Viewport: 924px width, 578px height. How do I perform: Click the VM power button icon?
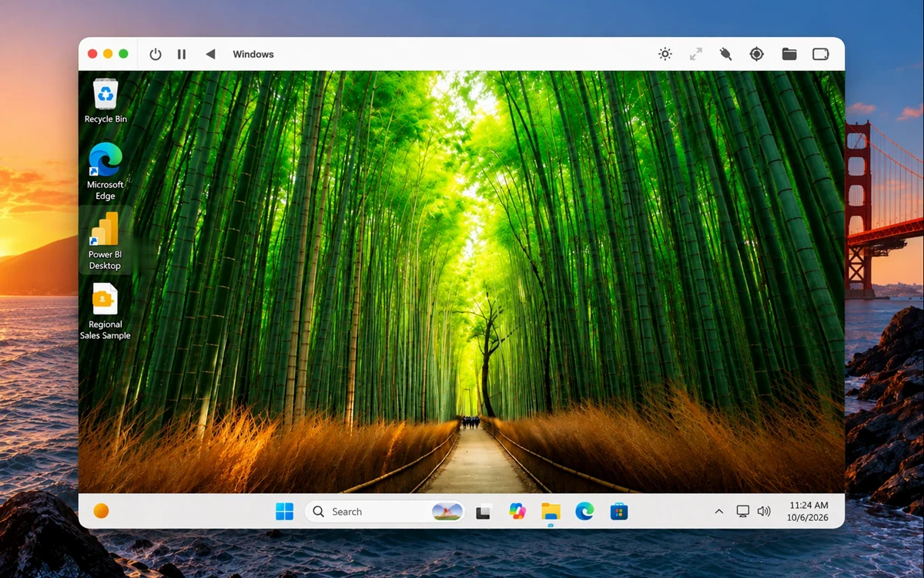tap(156, 54)
